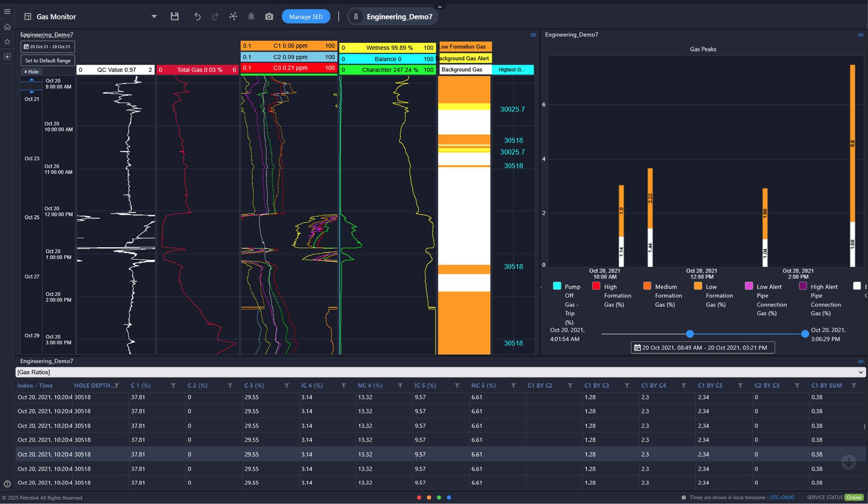Viewport: 868px width, 504px height.
Task: Sort by Index - Time column header
Action: tap(35, 386)
